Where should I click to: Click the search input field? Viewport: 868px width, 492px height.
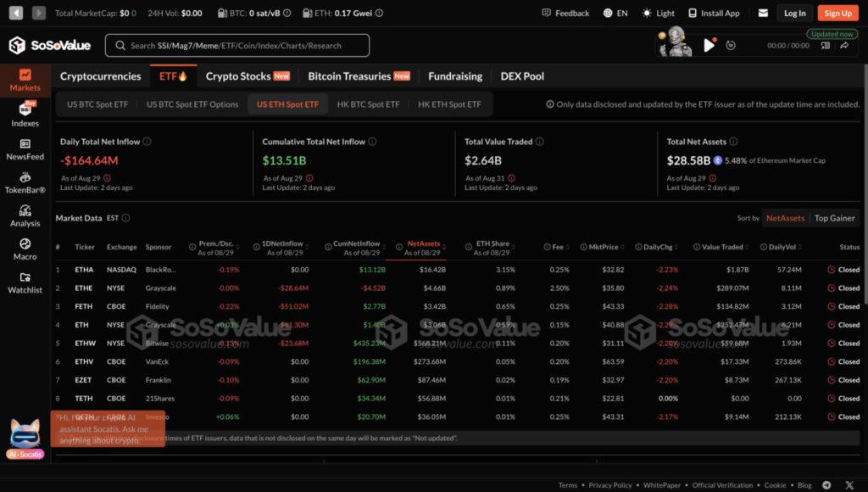[x=237, y=46]
